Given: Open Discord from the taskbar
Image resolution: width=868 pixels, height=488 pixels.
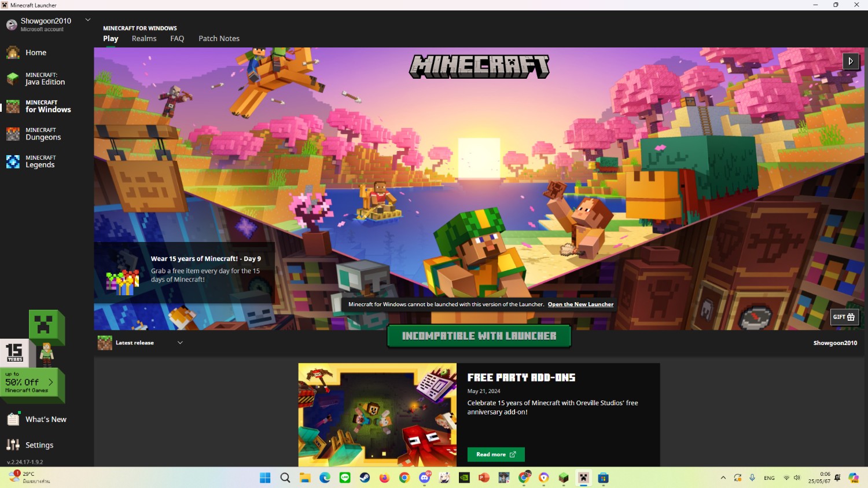Looking at the screenshot, I should (x=425, y=478).
